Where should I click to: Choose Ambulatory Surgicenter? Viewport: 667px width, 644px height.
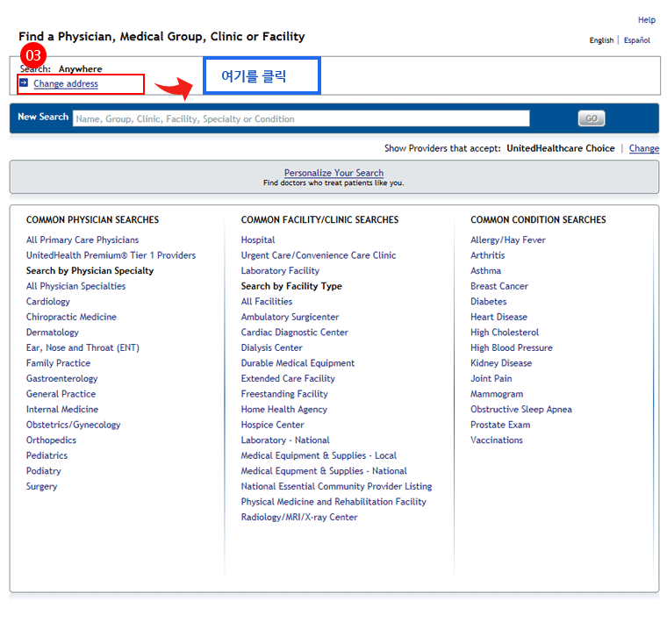pos(290,317)
